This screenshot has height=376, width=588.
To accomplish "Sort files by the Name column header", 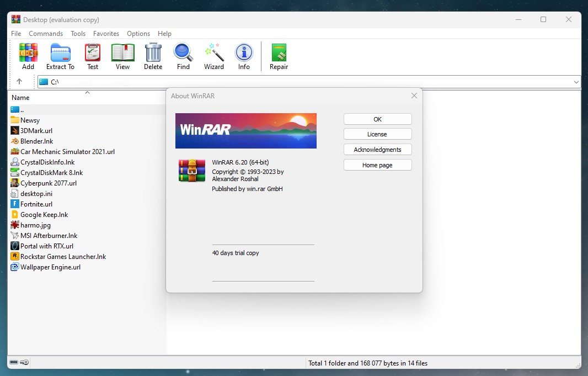I will tap(20, 97).
